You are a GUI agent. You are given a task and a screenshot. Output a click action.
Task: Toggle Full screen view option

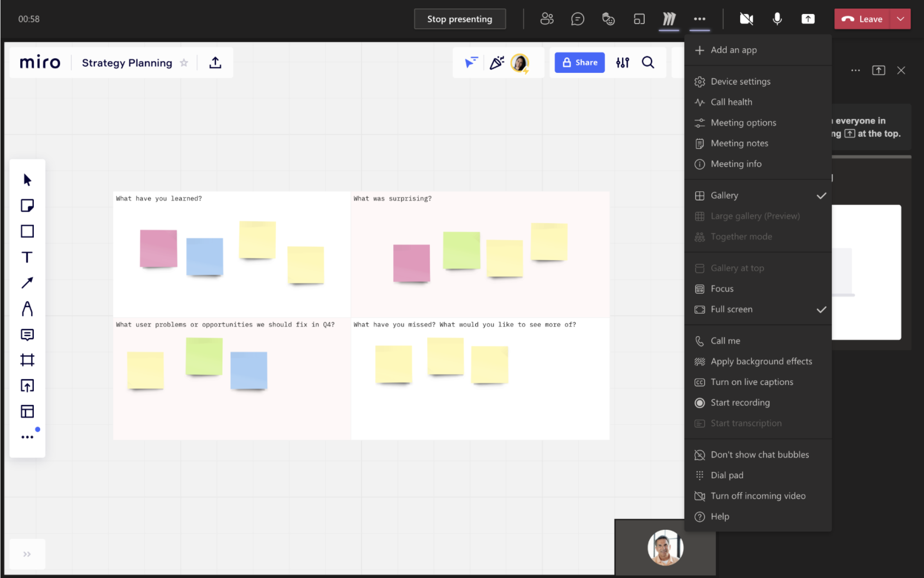pos(731,309)
